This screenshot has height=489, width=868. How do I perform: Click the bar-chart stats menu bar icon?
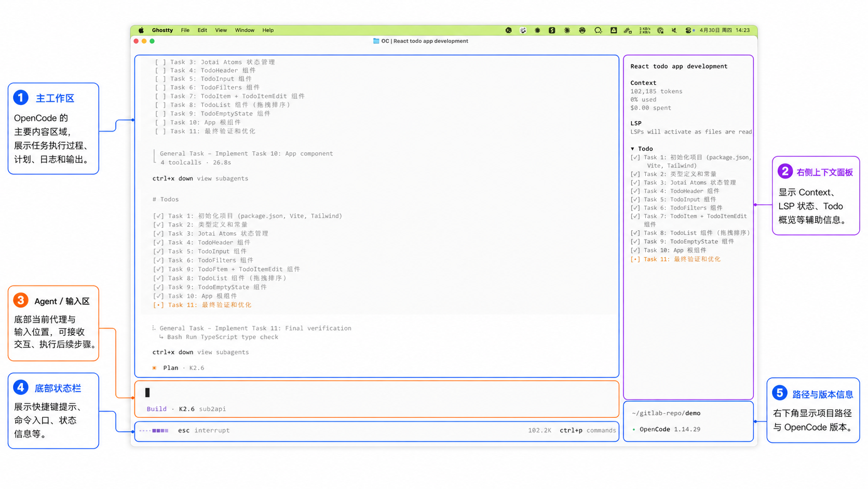pyautogui.click(x=628, y=30)
